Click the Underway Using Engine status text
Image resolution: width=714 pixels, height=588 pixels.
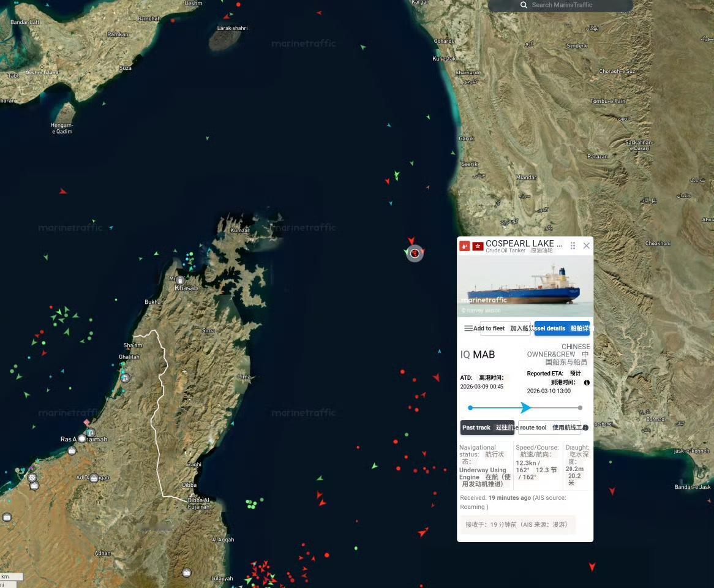(x=482, y=473)
